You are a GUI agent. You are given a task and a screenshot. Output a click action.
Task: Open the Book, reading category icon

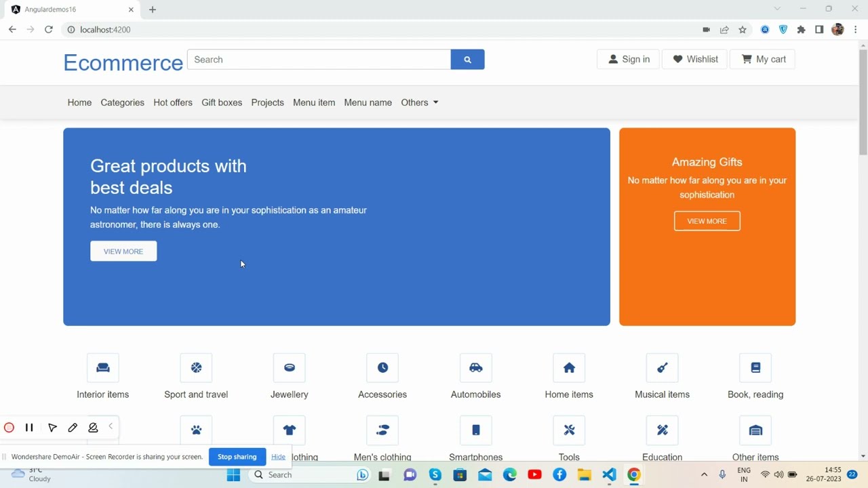(x=755, y=368)
